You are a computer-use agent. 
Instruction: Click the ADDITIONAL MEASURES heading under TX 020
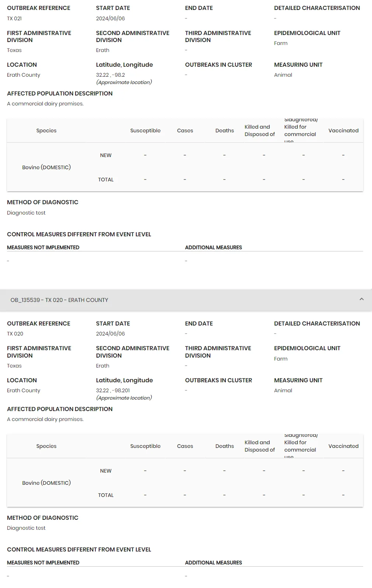coord(214,563)
